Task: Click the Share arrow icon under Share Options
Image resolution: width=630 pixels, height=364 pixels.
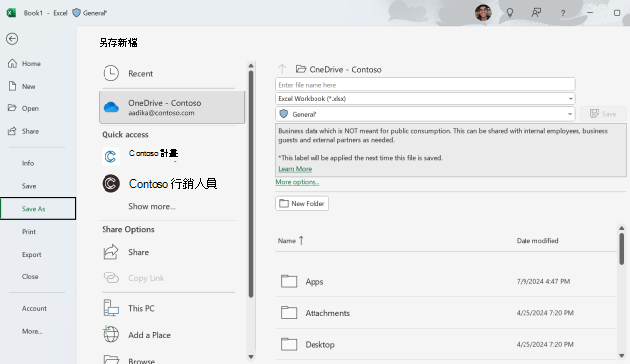Action: click(x=110, y=252)
